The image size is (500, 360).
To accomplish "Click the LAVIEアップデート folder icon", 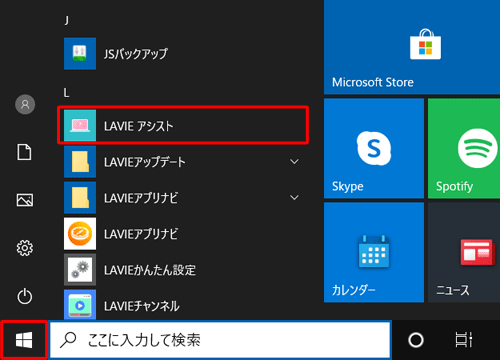I will point(80,161).
